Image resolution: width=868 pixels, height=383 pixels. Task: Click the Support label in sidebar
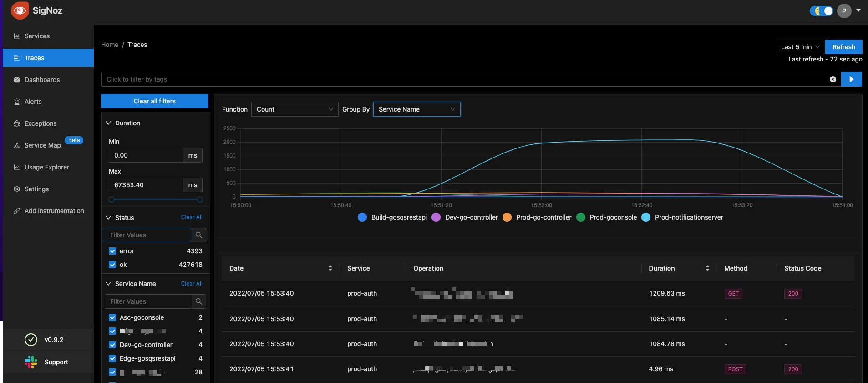[56, 362]
